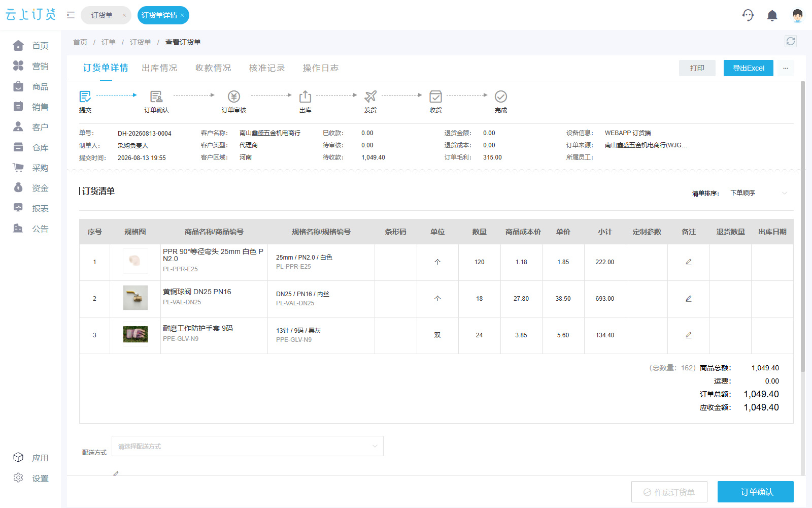Click 首页 breadcrumb link

pyautogui.click(x=80, y=42)
